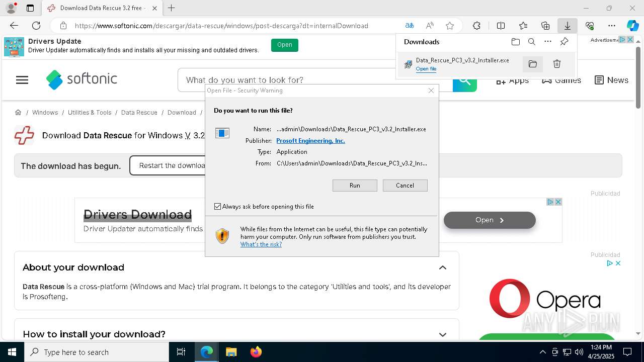This screenshot has height=362, width=644.
Task: Open Settings and more ellipsis menu
Action: (612, 26)
